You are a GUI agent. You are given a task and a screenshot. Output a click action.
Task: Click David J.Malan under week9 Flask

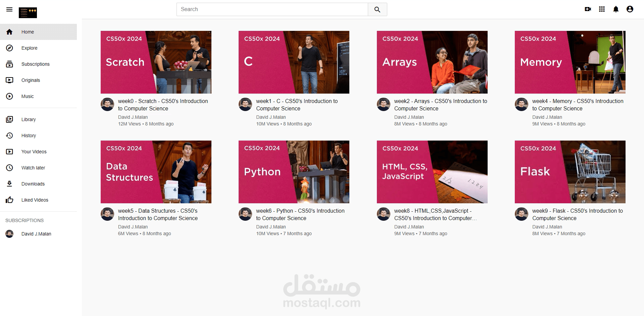547,227
